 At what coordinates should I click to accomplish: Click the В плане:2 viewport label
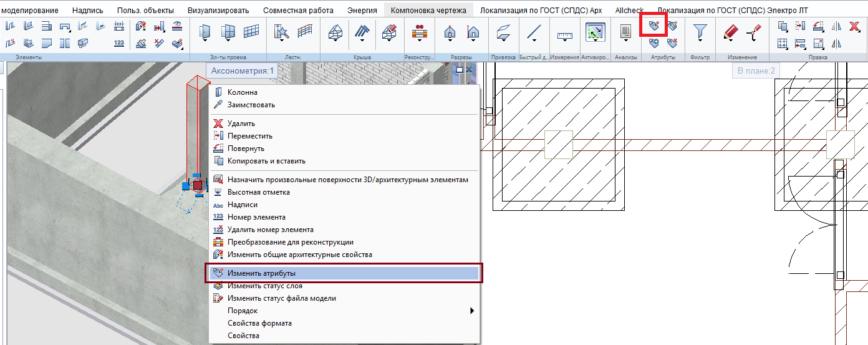coord(756,71)
